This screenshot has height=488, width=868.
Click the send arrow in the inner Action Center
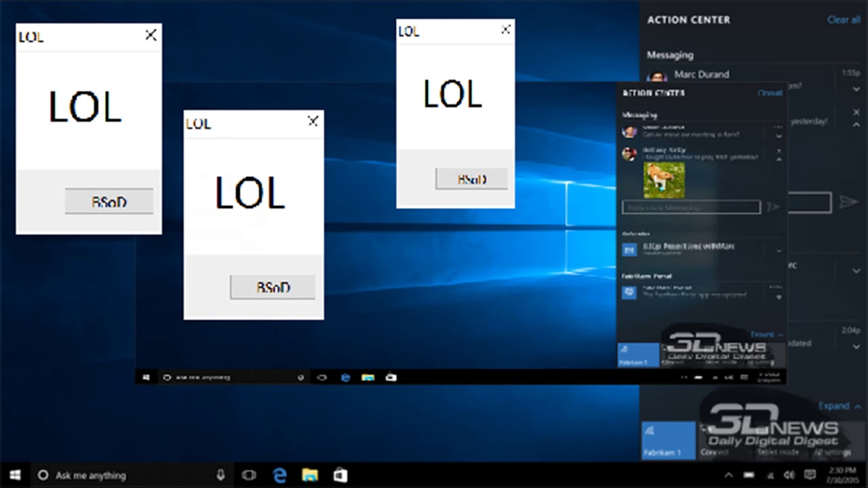773,207
